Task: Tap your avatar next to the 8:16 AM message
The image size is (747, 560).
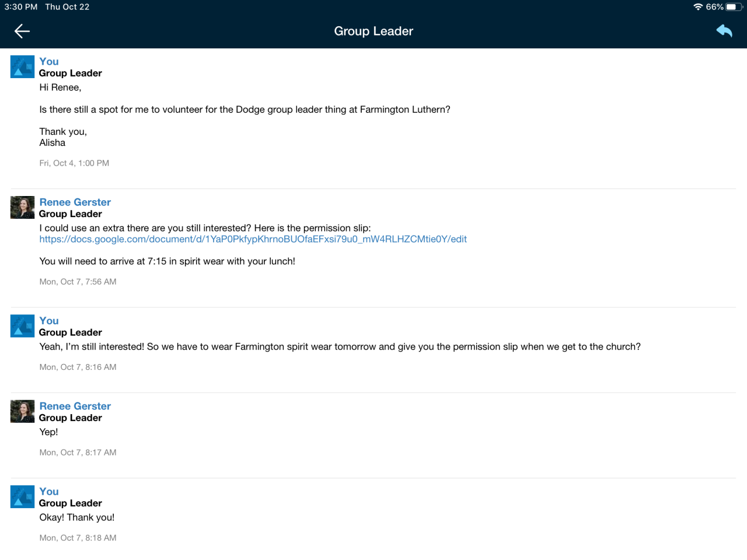Action: point(22,325)
